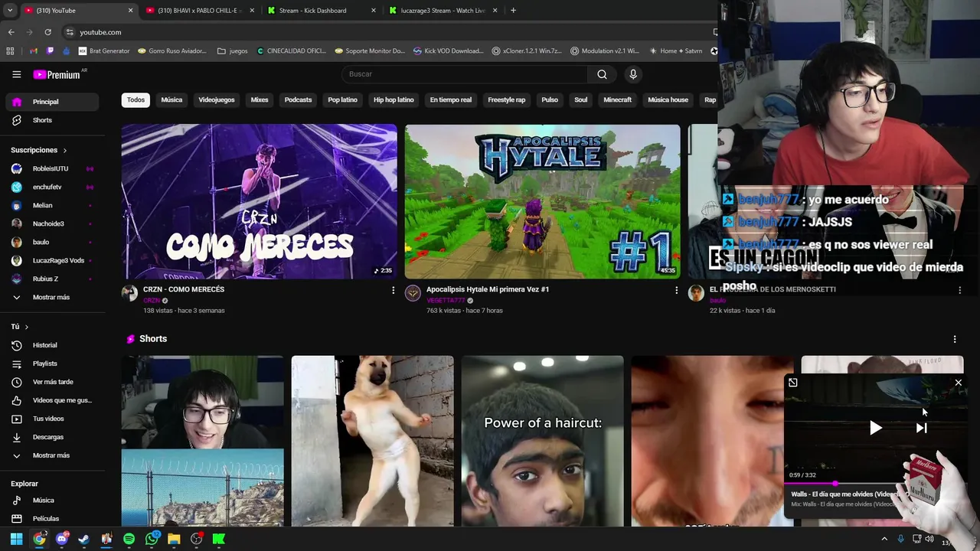
Task: Open CRZN - COMO MERECES video thumbnail
Action: click(x=259, y=202)
